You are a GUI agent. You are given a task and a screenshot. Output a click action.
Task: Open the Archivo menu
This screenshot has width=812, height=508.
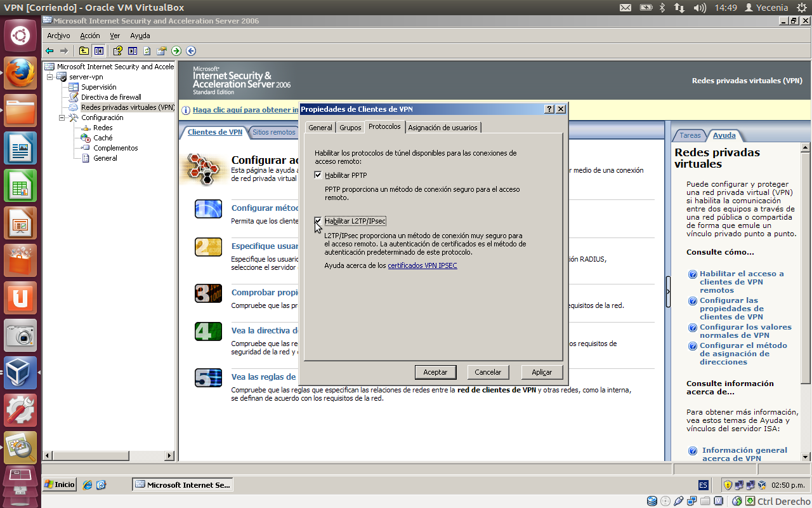pyautogui.click(x=58, y=36)
